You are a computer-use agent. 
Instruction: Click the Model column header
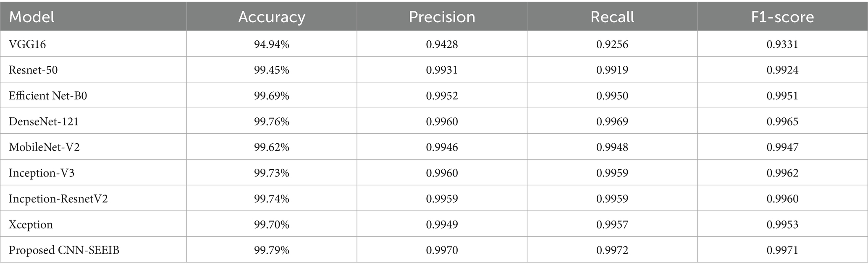pos(31,17)
